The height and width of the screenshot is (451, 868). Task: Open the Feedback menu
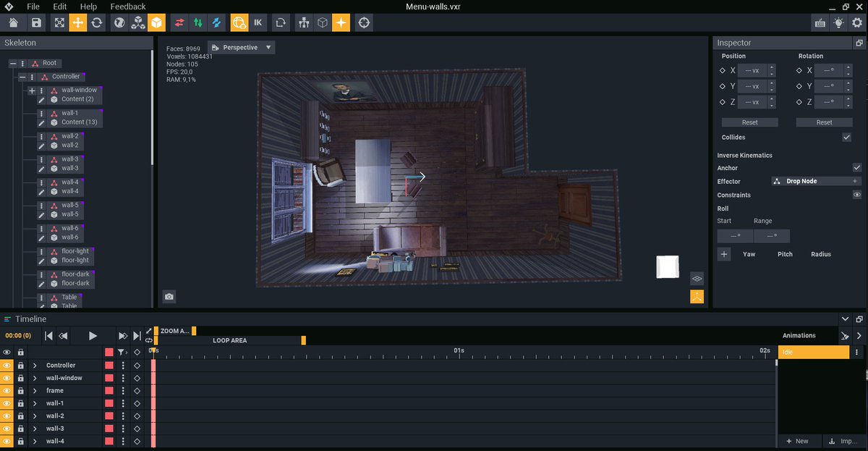point(128,7)
